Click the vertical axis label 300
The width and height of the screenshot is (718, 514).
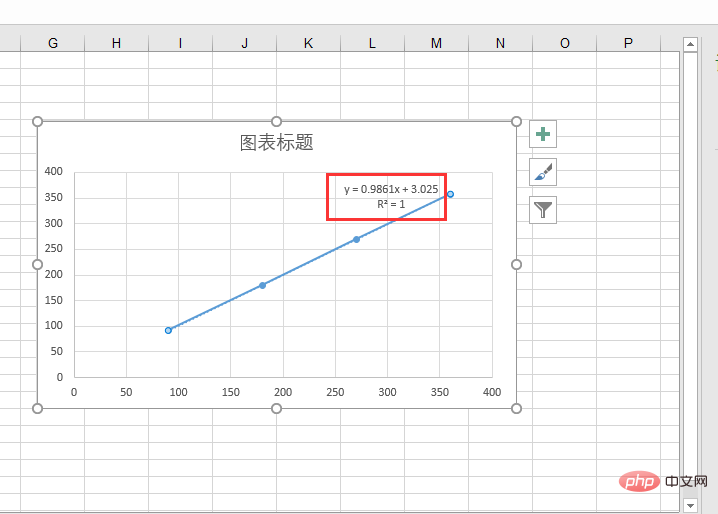[x=54, y=223]
